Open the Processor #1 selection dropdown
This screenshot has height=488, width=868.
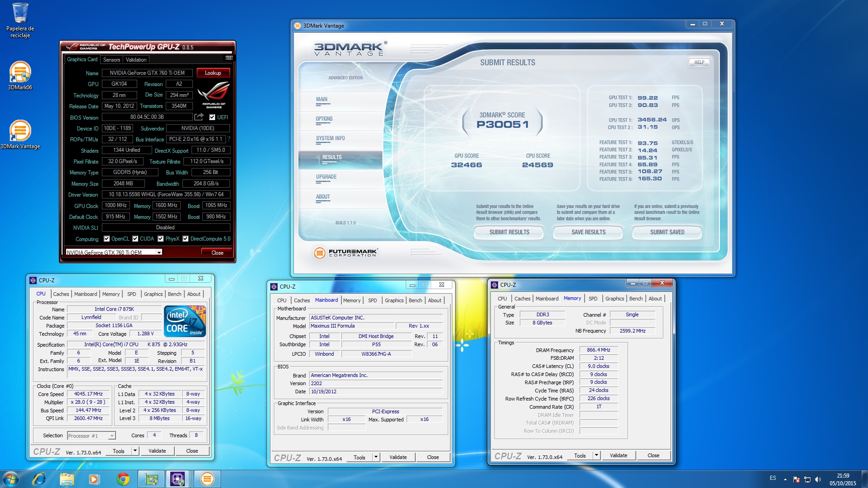tap(91, 435)
